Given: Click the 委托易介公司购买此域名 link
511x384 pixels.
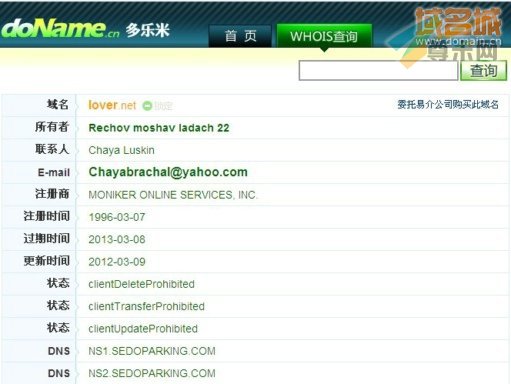Looking at the screenshot, I should point(448,105).
